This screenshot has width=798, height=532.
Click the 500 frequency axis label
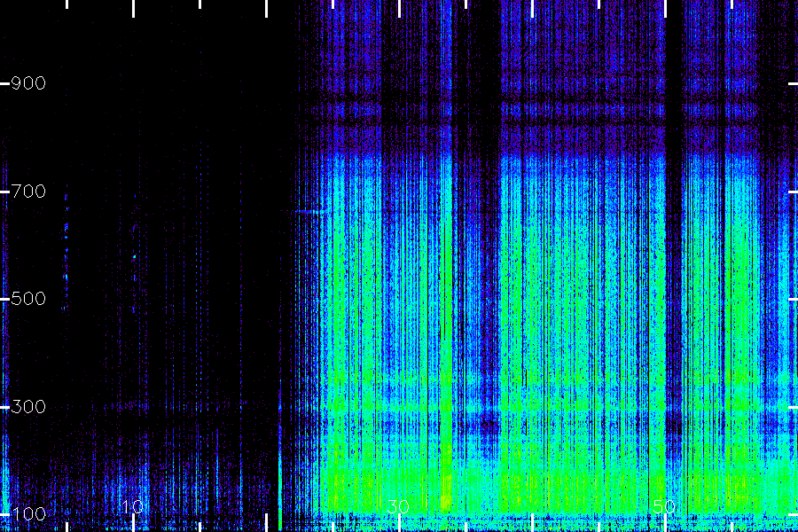click(28, 298)
